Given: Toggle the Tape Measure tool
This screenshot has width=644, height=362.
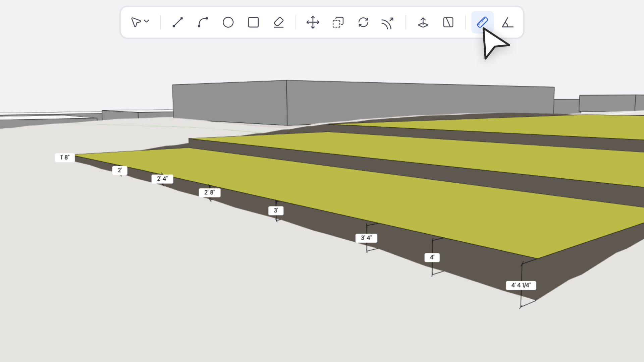Looking at the screenshot, I should [482, 22].
